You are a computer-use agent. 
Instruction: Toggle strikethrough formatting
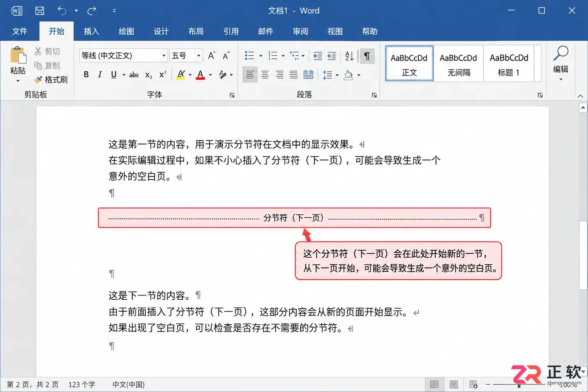134,75
